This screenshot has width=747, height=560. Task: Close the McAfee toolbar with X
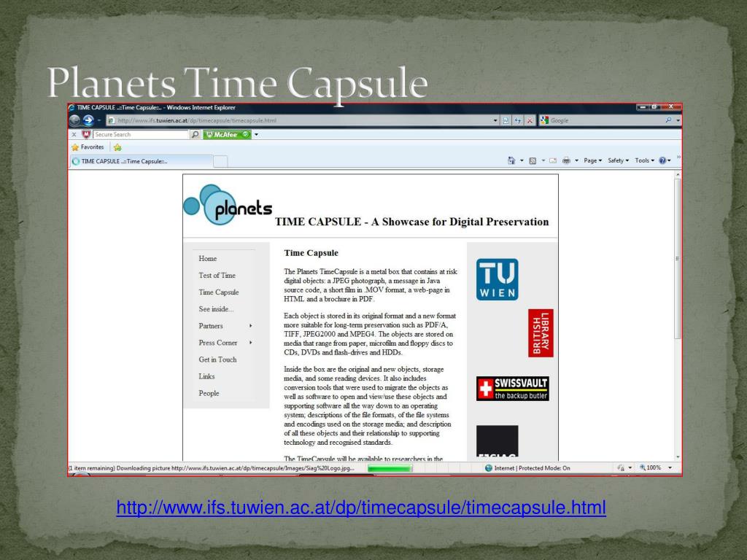[74, 135]
